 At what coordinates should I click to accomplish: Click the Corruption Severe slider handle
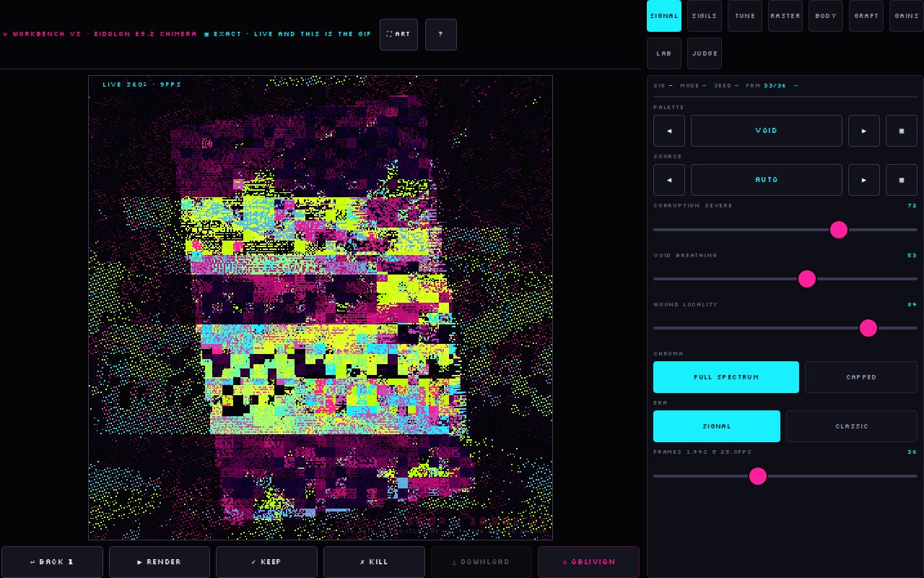pyautogui.click(x=839, y=230)
